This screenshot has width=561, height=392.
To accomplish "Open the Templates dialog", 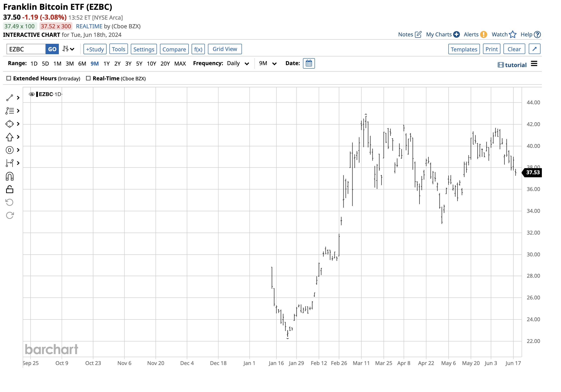I will click(464, 49).
